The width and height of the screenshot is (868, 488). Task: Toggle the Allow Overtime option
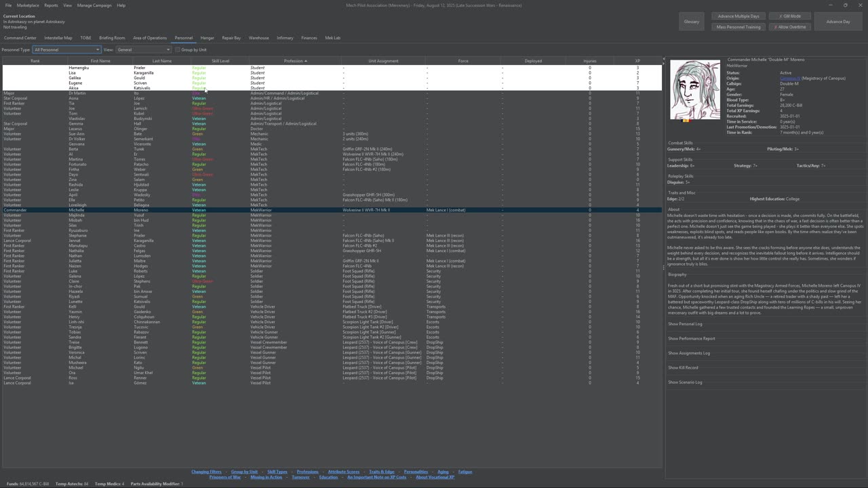pos(790,27)
